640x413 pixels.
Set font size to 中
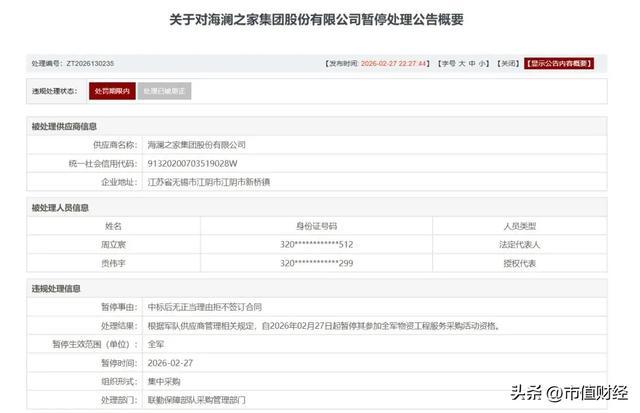[x=472, y=63]
